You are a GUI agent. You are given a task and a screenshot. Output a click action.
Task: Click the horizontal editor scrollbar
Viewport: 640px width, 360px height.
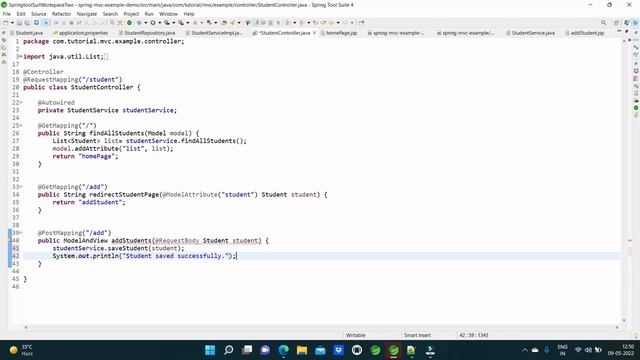coord(321,327)
